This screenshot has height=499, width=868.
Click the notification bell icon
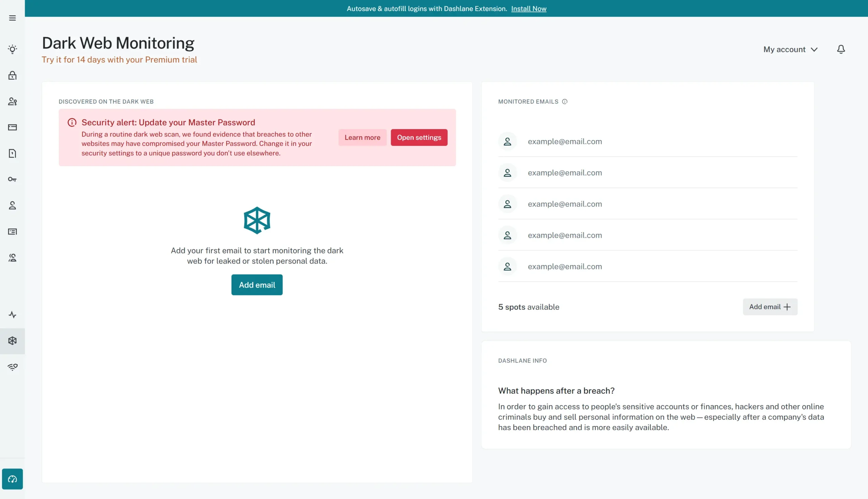point(841,49)
